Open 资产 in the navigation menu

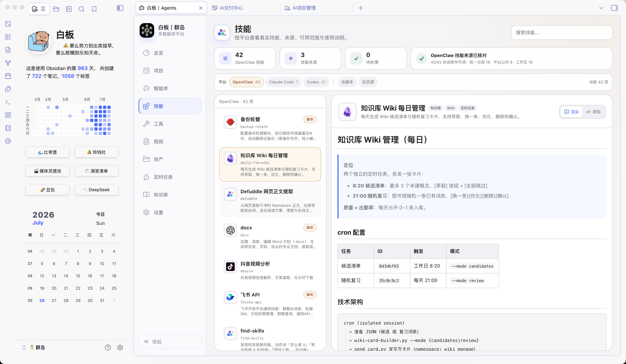click(170, 159)
